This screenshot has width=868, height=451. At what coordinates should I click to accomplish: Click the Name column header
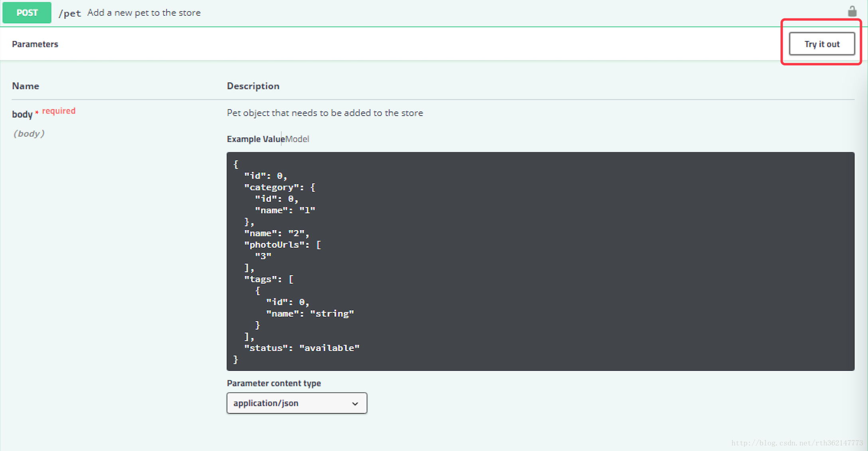[x=26, y=86]
